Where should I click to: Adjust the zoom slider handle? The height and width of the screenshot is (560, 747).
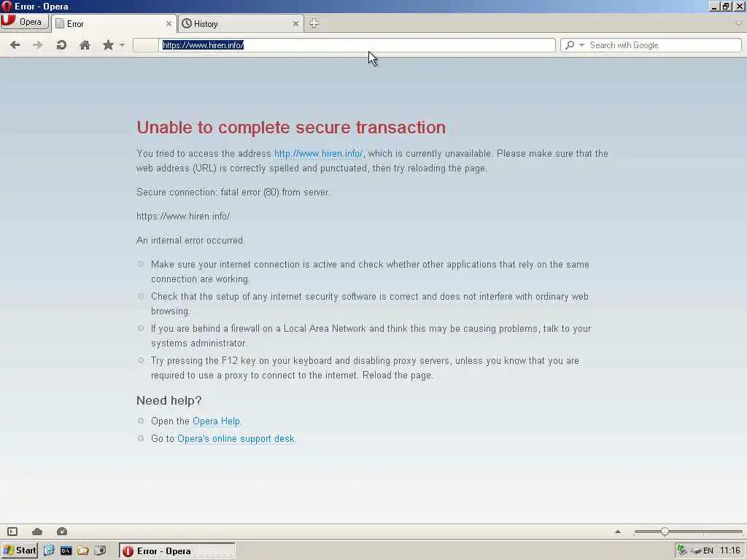click(x=665, y=532)
